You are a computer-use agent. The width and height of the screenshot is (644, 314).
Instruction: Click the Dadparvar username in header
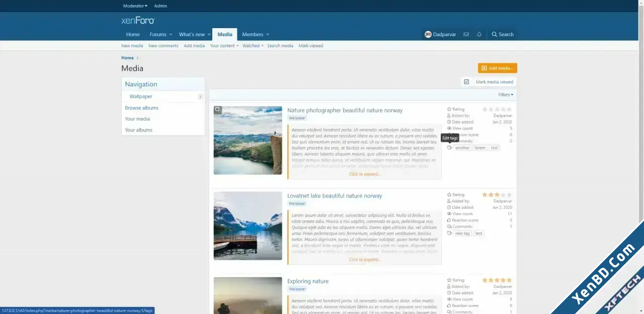pyautogui.click(x=444, y=35)
